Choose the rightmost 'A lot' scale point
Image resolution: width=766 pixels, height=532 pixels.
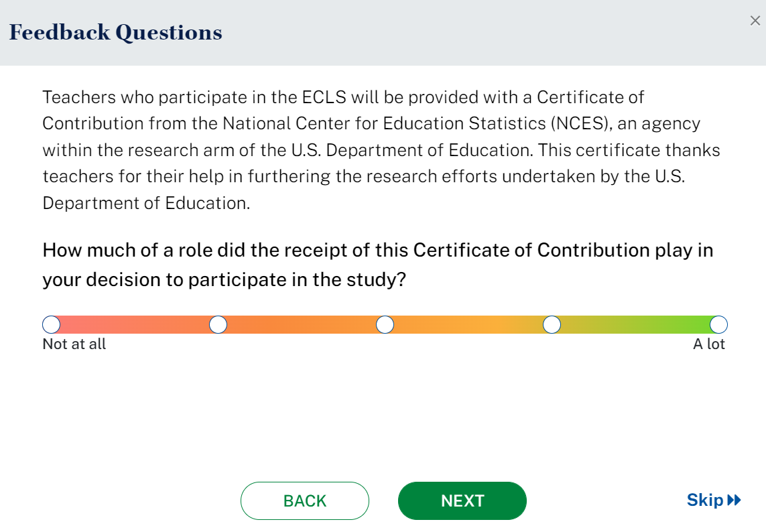(718, 325)
